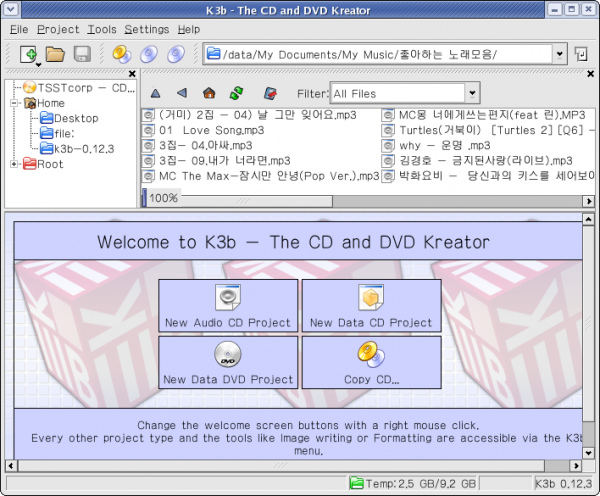The image size is (600, 496).
Task: Open the Settings menu
Action: 147,29
